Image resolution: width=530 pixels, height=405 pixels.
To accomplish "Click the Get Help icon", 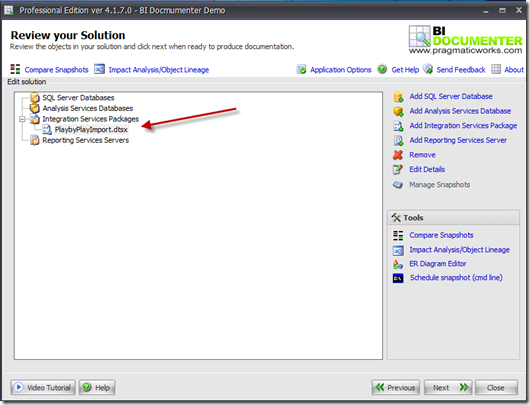I will pos(382,69).
